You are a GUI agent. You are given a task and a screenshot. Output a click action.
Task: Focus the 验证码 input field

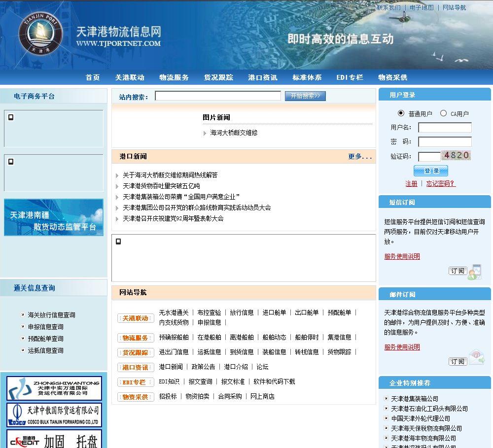(x=429, y=156)
